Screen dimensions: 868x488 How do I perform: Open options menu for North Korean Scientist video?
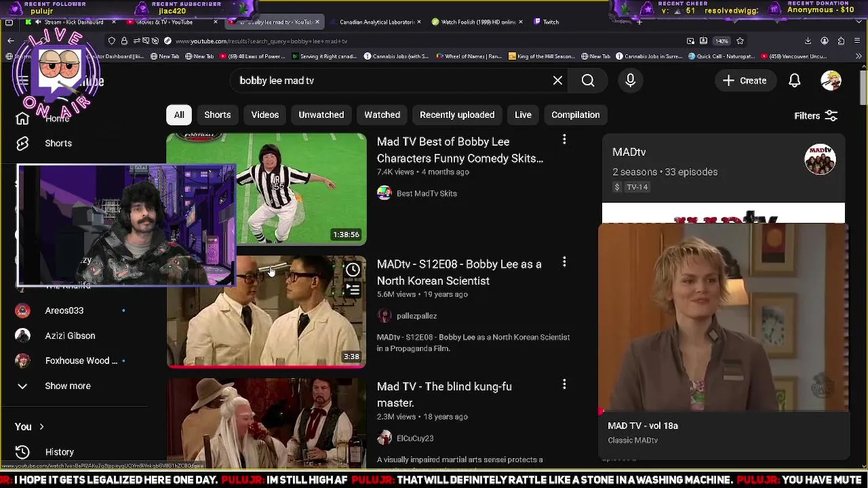click(564, 262)
